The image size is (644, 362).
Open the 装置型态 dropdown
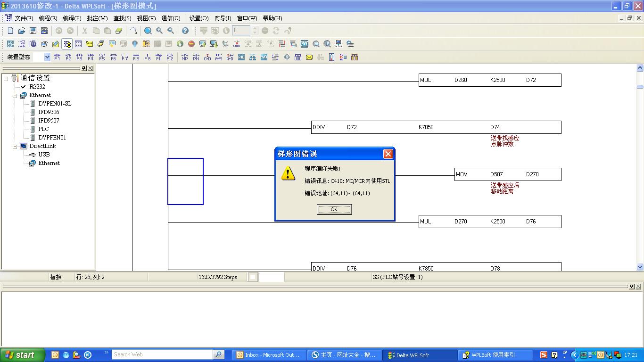pos(47,57)
